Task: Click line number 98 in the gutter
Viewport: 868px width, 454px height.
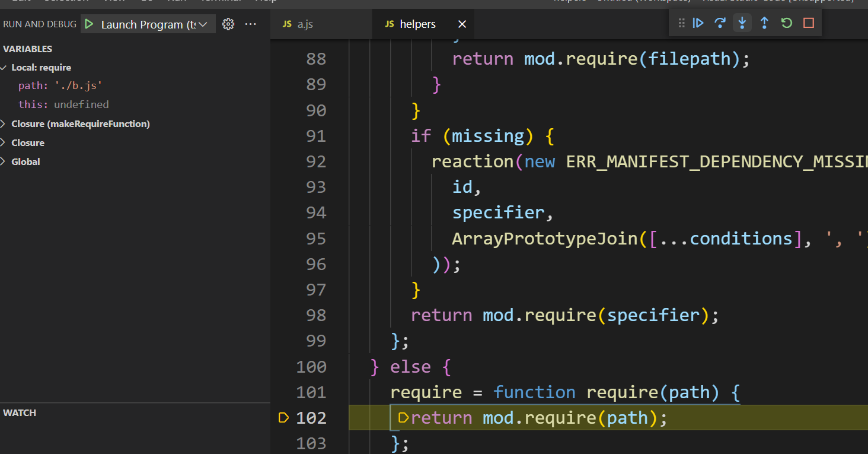Action: coord(315,315)
